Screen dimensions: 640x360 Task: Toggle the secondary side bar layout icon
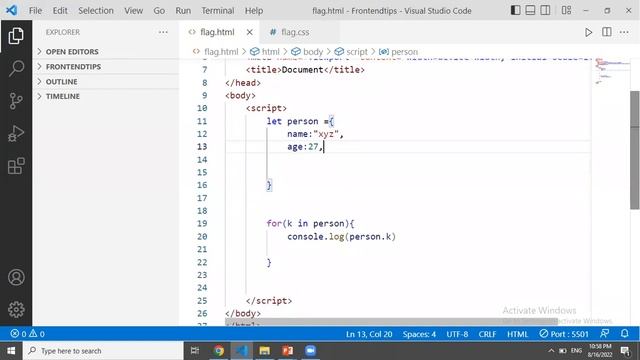point(545,10)
